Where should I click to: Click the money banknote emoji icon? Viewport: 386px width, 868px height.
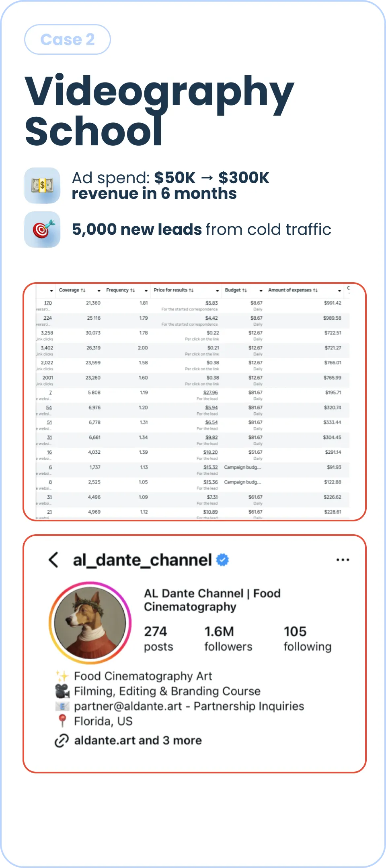pyautogui.click(x=42, y=186)
